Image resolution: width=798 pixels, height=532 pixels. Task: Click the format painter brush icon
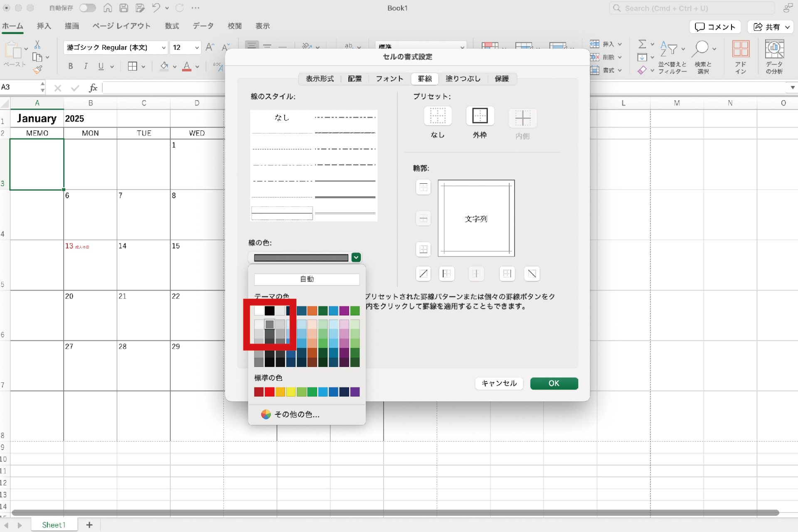point(37,70)
